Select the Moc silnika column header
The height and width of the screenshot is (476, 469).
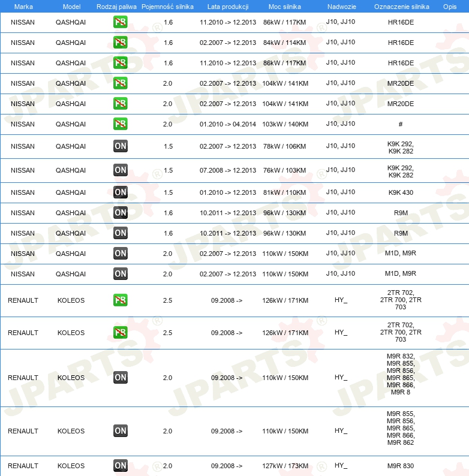click(x=285, y=7)
